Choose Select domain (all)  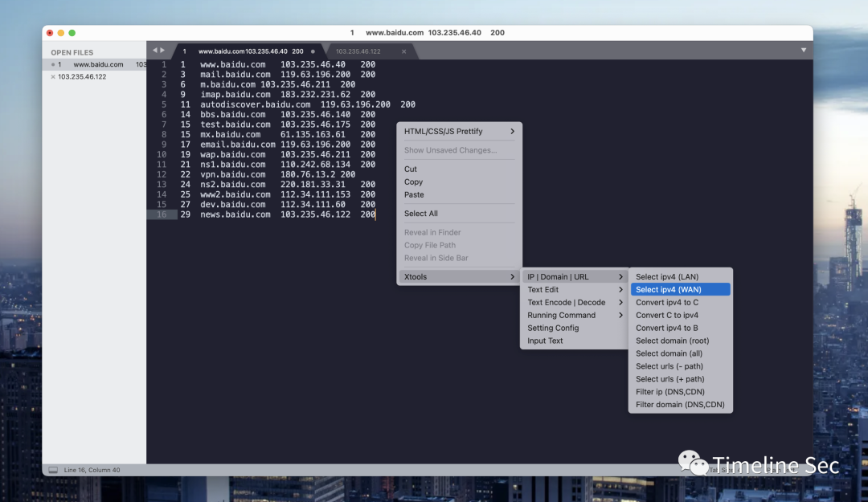tap(681, 353)
